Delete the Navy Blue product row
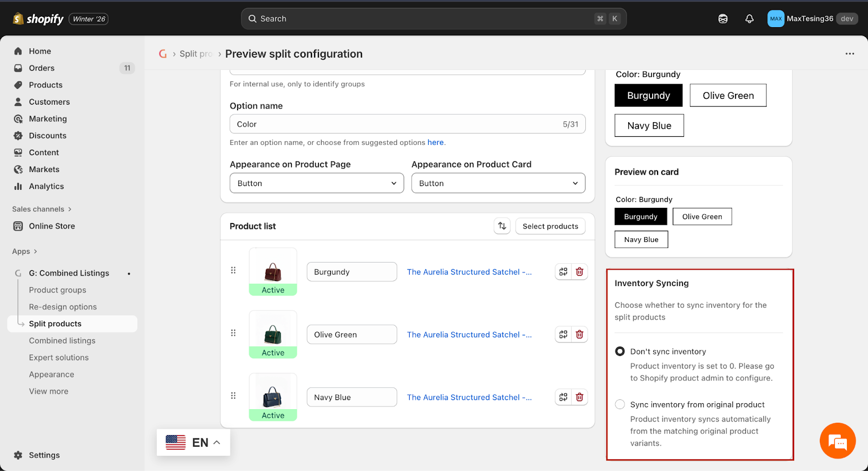Image resolution: width=868 pixels, height=471 pixels. coord(579,397)
